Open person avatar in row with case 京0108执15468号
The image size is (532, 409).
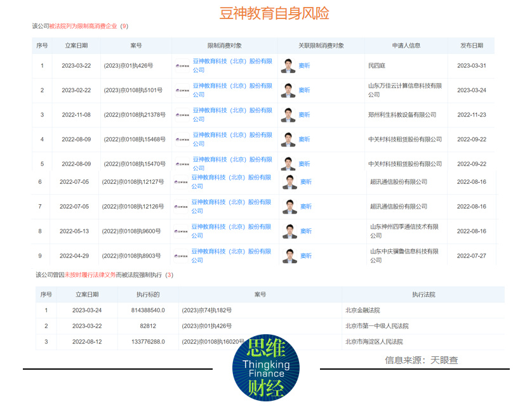[288, 140]
